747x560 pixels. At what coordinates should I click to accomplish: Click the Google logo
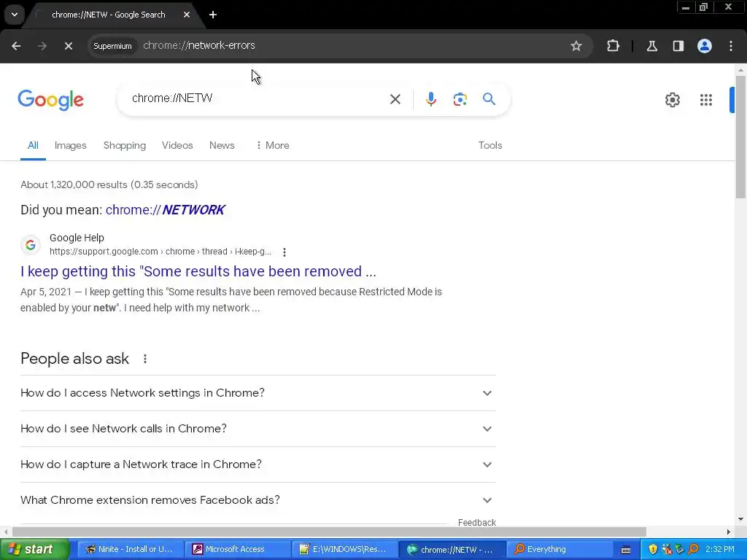[51, 99]
